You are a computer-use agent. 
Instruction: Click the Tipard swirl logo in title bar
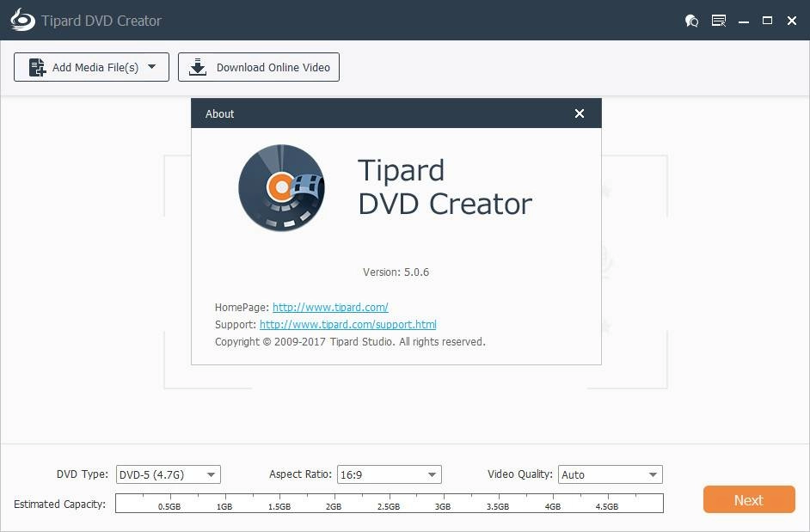click(22, 20)
